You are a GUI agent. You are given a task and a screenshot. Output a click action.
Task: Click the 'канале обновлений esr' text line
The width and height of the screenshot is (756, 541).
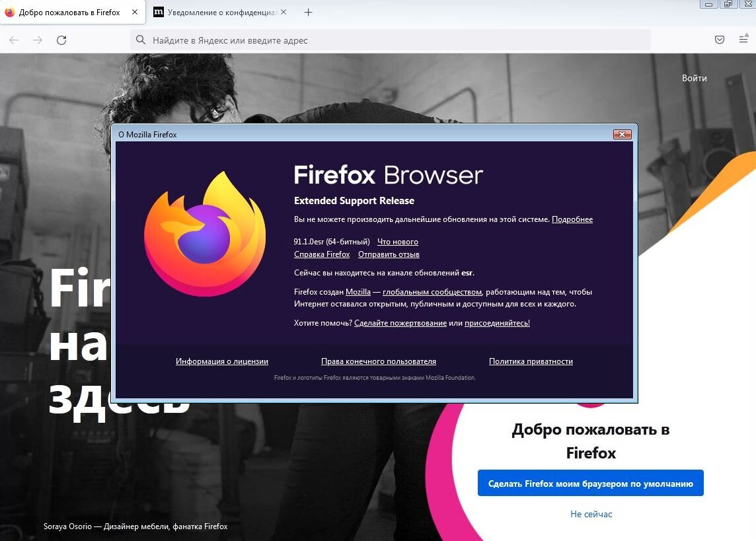coord(384,273)
